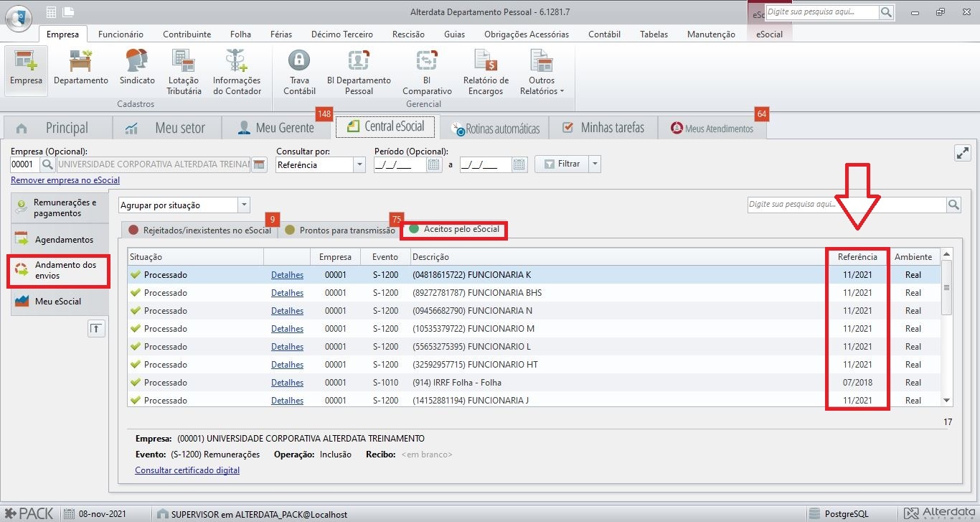The width and height of the screenshot is (980, 522).
Task: Click Remover empresa no eSocial link
Action: click(65, 180)
